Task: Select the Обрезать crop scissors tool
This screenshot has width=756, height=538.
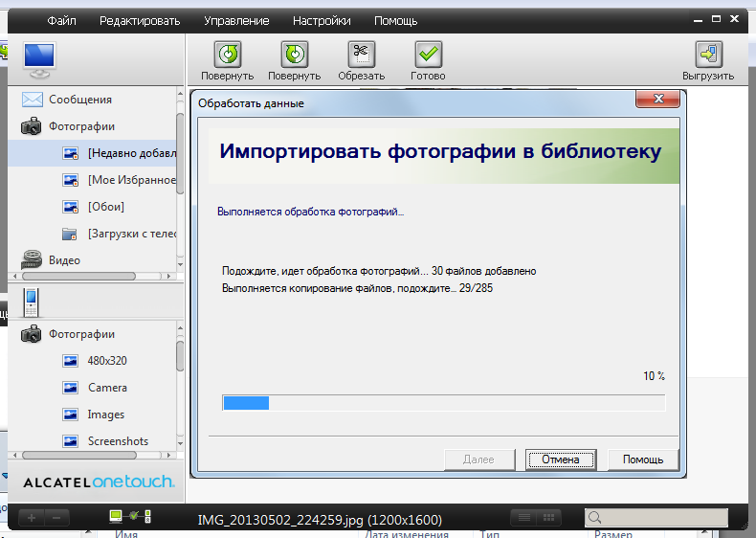Action: click(361, 55)
